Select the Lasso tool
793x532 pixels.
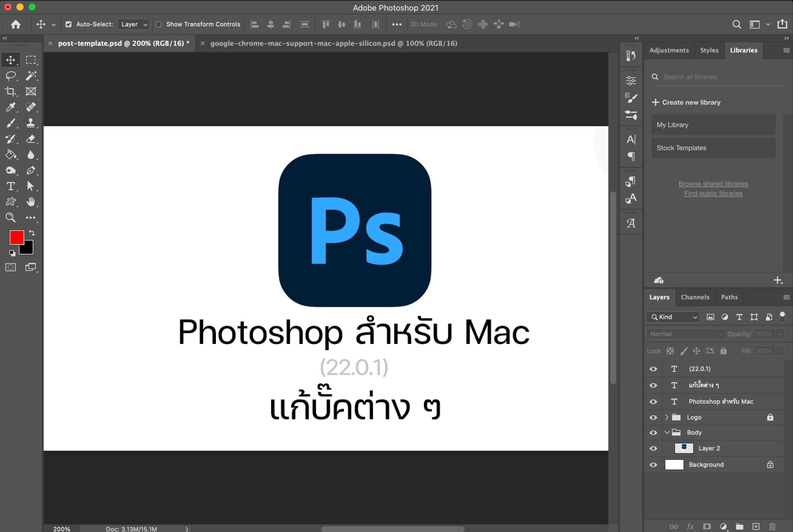coord(11,75)
